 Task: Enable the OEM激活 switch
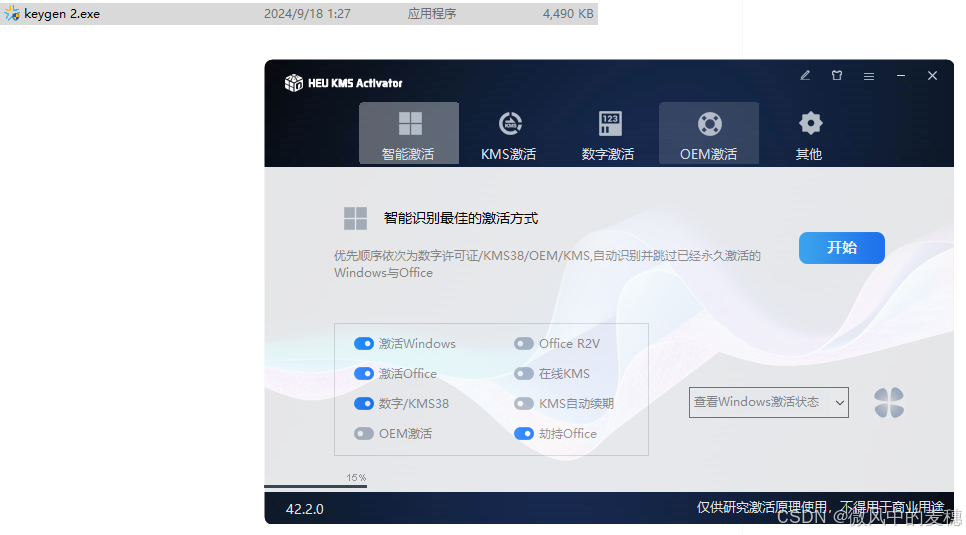click(x=363, y=434)
